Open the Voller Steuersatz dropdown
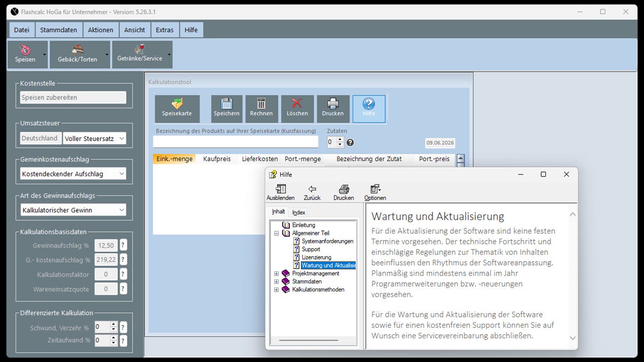 coord(95,138)
